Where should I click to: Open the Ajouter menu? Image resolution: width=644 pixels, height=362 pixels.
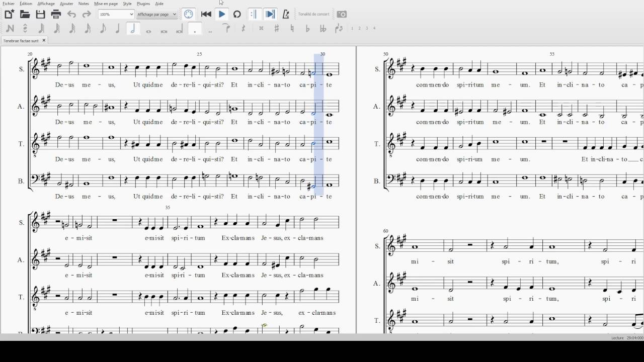point(66,4)
